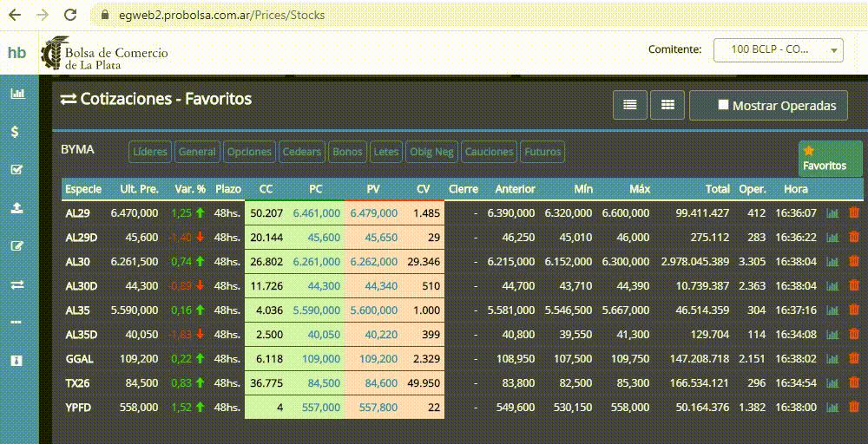Switch to grid view layout button
The height and width of the screenshot is (444, 868).
click(x=667, y=105)
